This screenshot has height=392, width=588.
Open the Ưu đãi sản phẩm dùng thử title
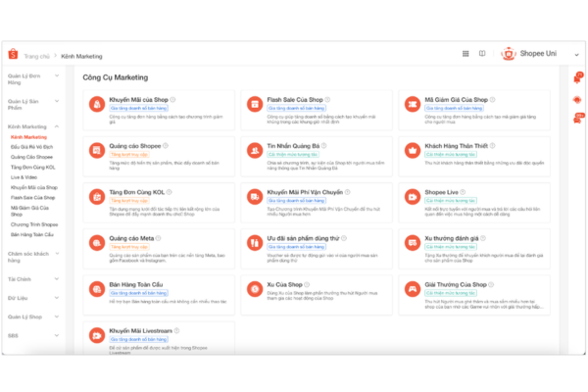(x=303, y=238)
